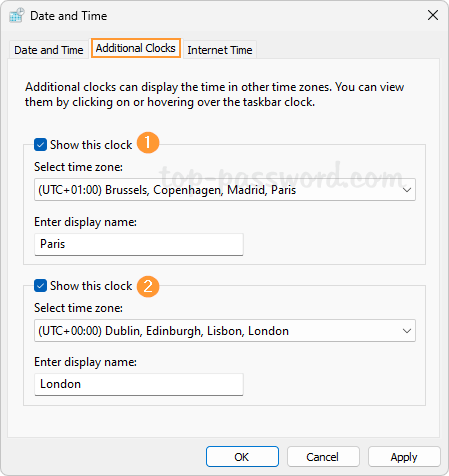Image resolution: width=449 pixels, height=476 pixels.
Task: Click the chevron arrow on the UTC+00:00 combo box
Action: coord(407,331)
